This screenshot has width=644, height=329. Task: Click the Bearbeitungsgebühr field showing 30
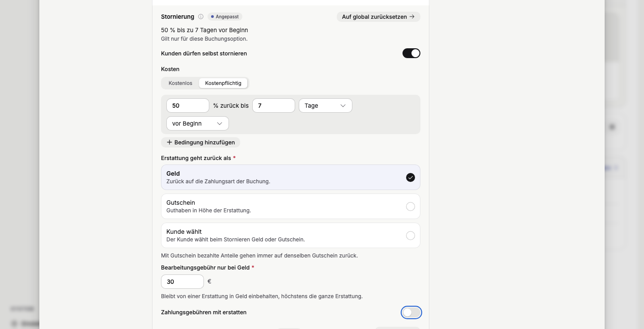point(182,282)
